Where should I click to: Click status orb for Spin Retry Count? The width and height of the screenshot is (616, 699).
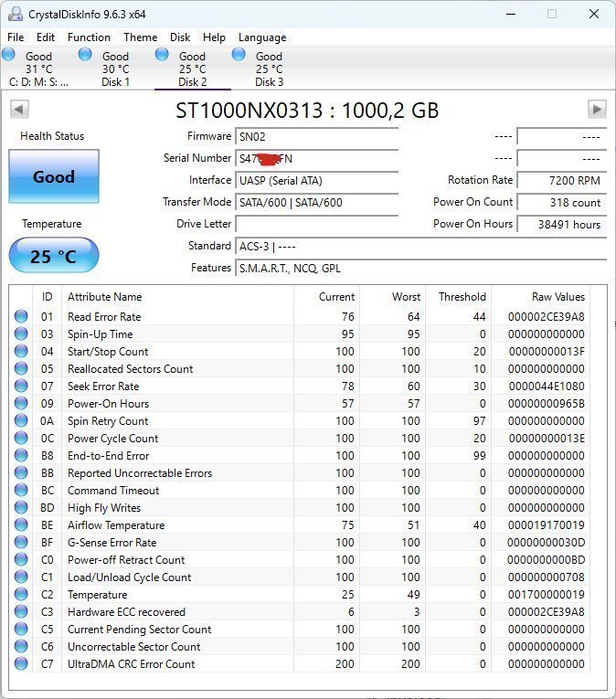21,421
